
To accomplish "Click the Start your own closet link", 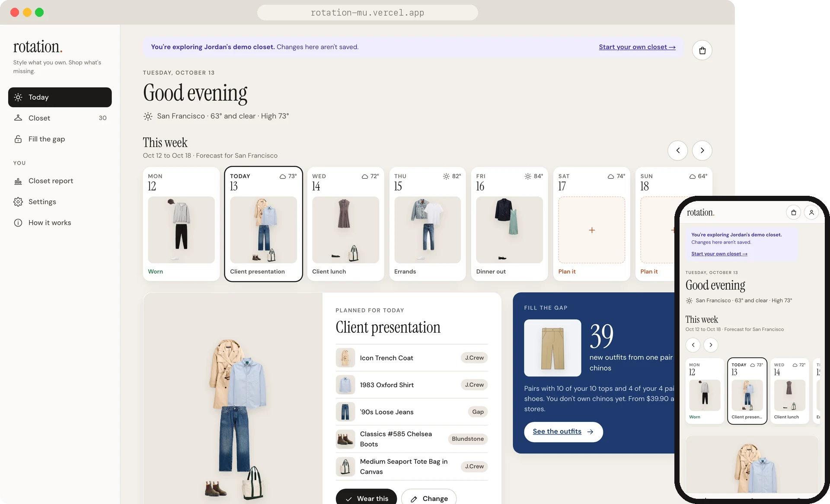I will [637, 47].
